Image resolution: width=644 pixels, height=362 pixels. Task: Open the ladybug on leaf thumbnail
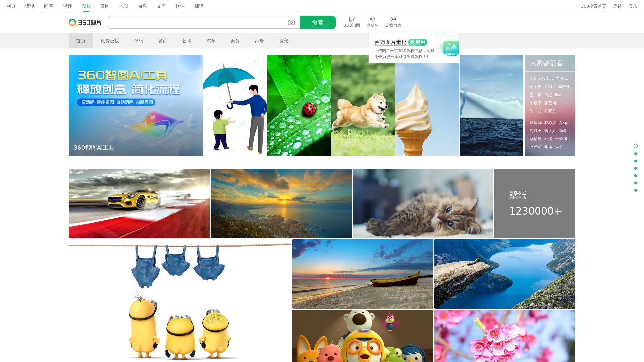click(299, 105)
